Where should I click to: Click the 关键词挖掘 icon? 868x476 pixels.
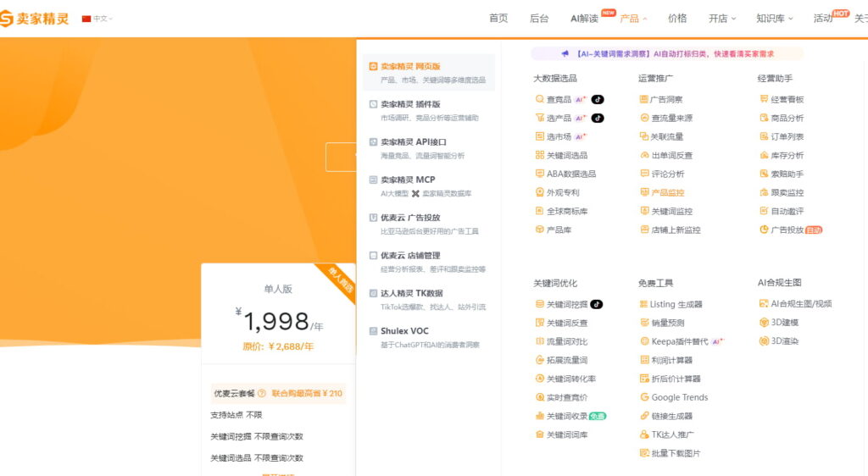pos(539,304)
